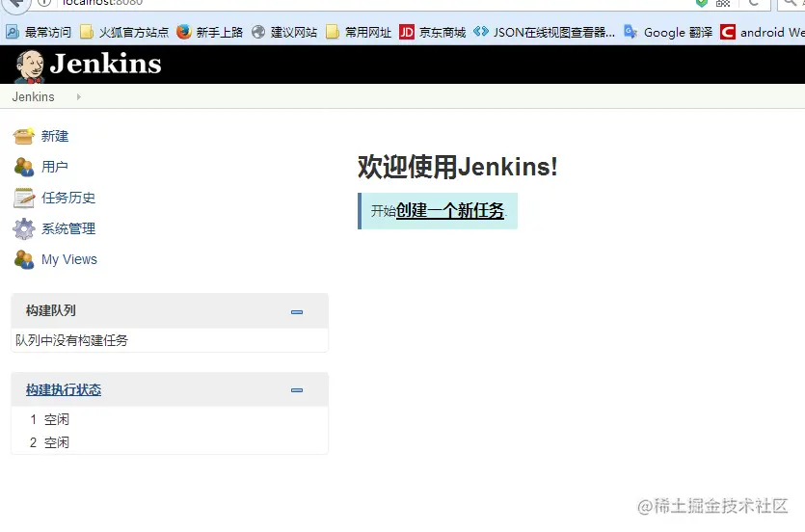This screenshot has height=532, width=805.
Task: Click the 新建 new item box icon
Action: pyautogui.click(x=23, y=136)
